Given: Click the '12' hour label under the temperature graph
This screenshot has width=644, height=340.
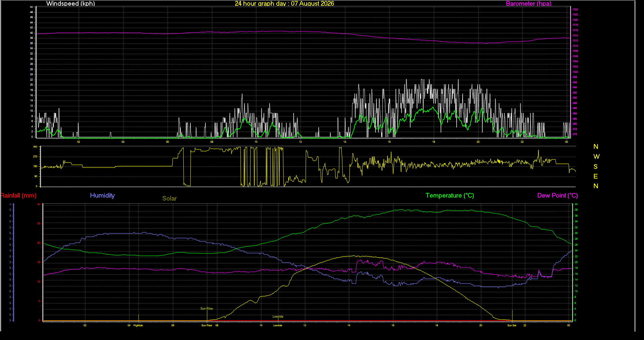Looking at the screenshot, I should (x=305, y=325).
